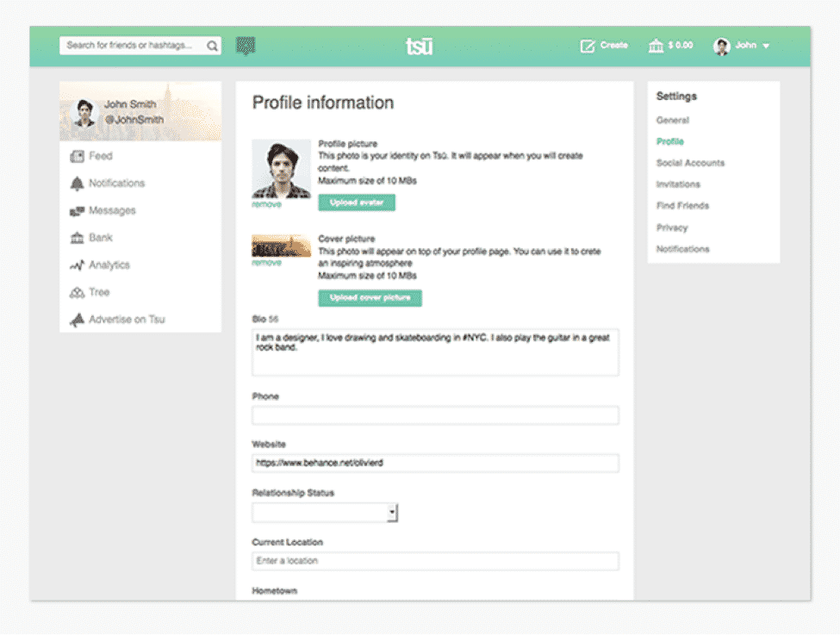The height and width of the screenshot is (635, 840).
Task: Expand the Relationship Status dropdown
Action: [392, 513]
